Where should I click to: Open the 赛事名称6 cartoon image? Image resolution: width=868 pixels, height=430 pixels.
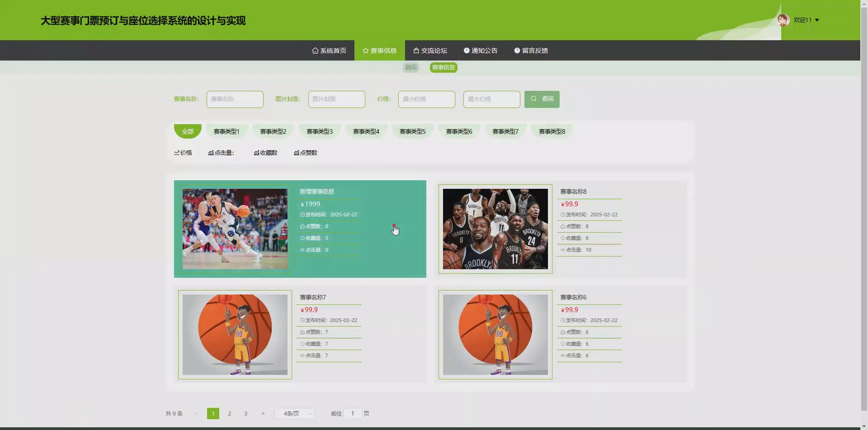coord(495,335)
